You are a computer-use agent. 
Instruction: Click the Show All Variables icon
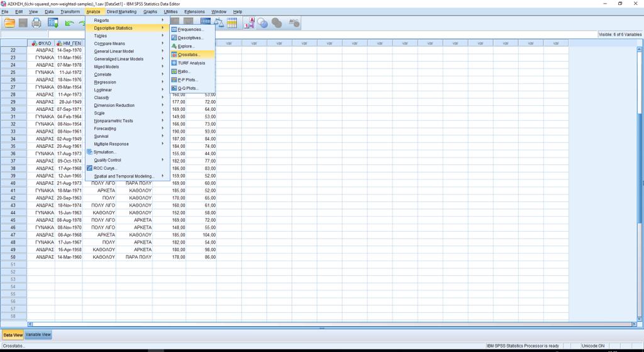[277, 23]
